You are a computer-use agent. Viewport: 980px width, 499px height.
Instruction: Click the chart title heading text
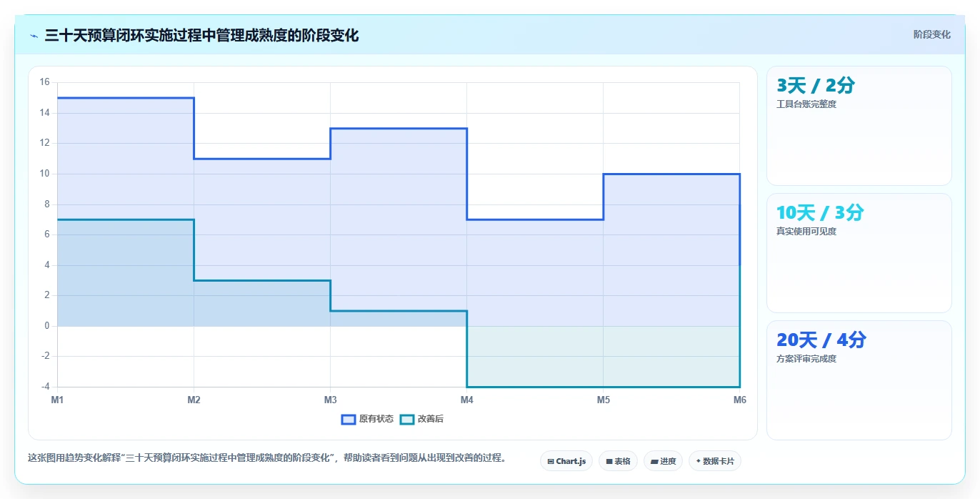[201, 35]
